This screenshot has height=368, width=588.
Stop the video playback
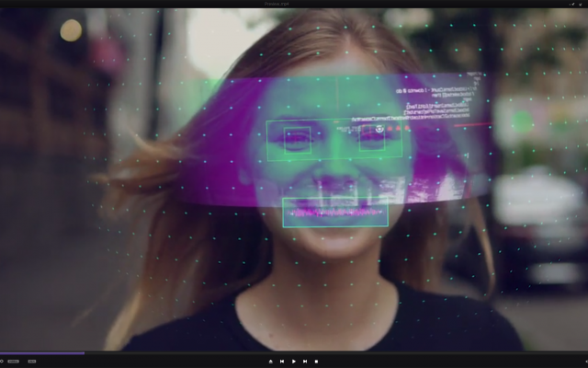point(316,362)
